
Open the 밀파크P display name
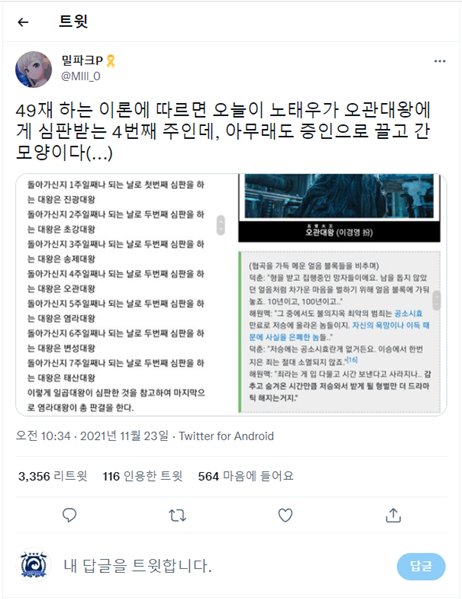[82, 60]
